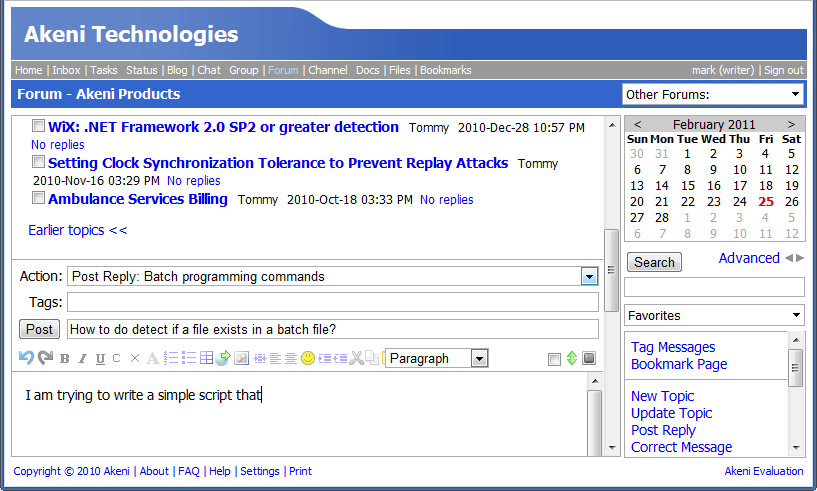The height and width of the screenshot is (491, 817).
Task: Expand the Paragraph style dropdown
Action: [x=438, y=358]
